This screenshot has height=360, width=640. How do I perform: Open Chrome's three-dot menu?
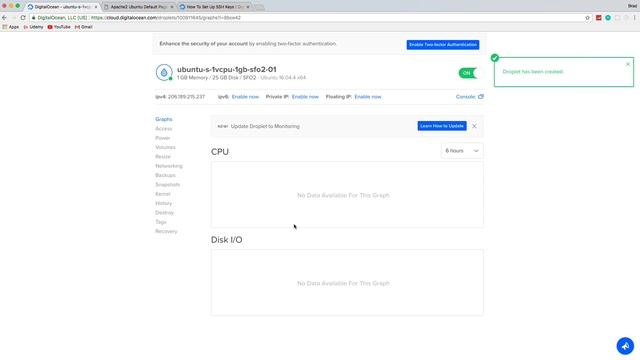pos(635,18)
